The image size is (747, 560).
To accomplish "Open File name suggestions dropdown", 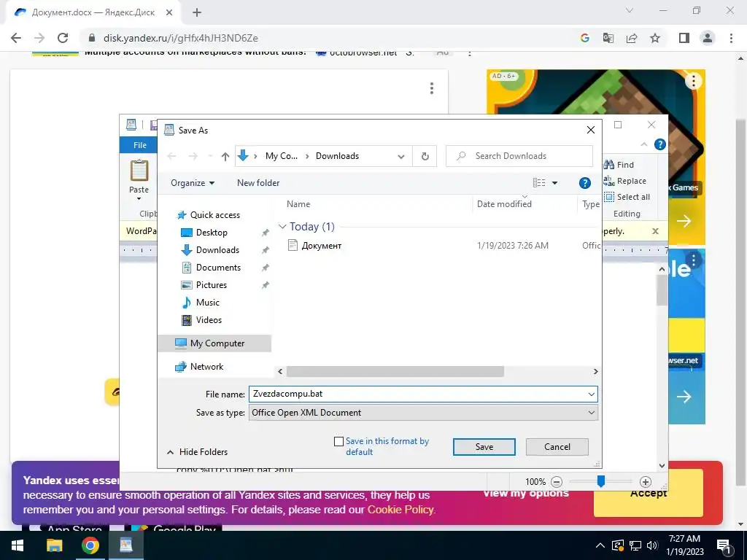I will pos(591,394).
